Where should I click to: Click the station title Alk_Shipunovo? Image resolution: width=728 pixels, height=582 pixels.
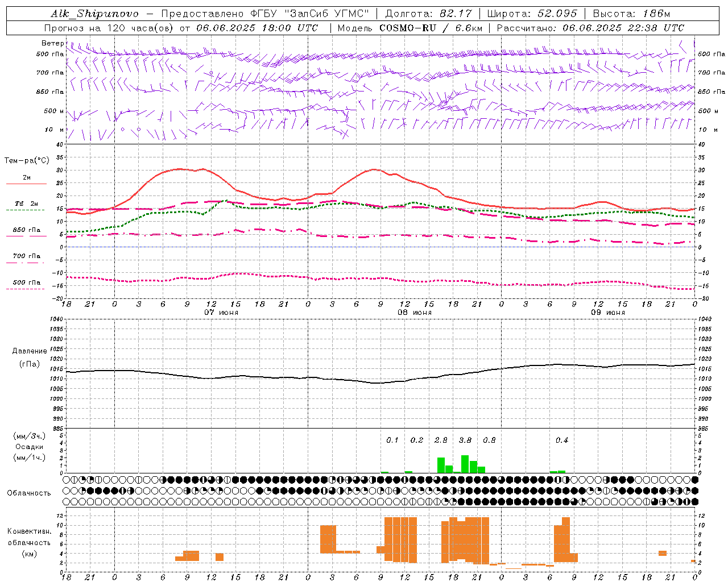[94, 14]
